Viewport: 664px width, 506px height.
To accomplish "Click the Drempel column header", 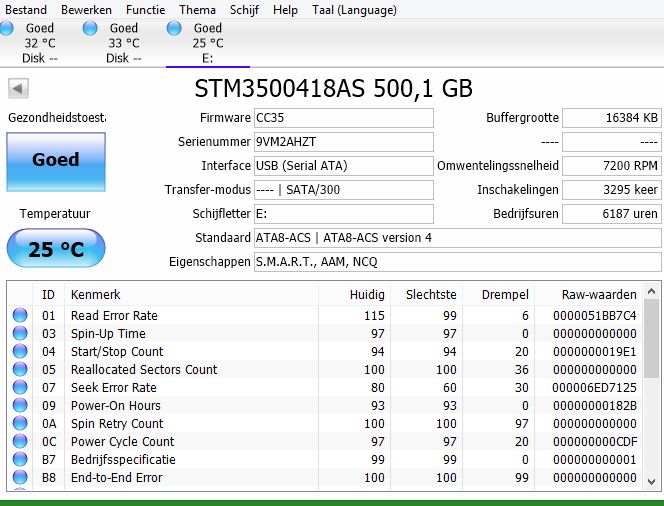I will pos(498,294).
